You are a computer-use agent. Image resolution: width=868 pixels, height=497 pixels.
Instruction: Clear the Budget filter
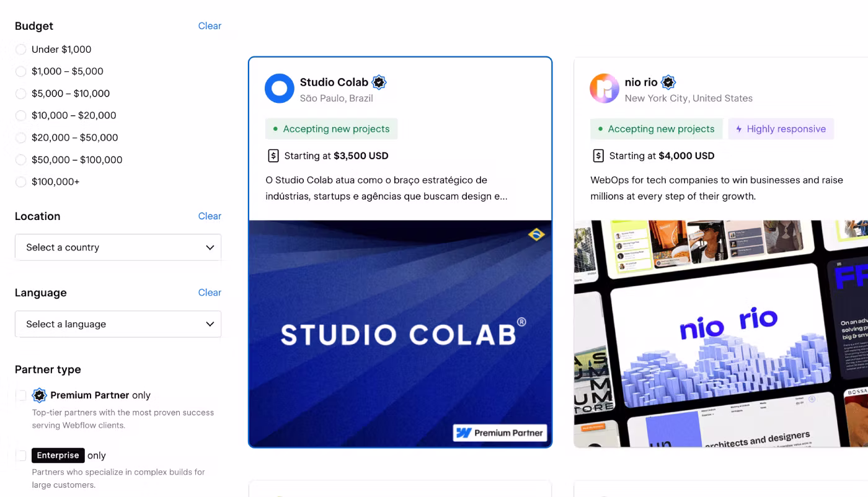tap(210, 26)
